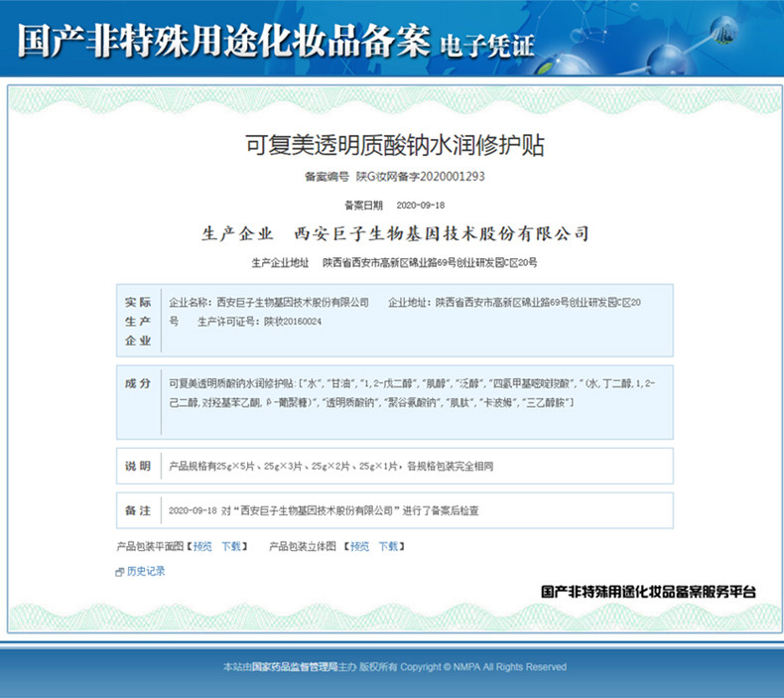Click the remark text about 备案后检查
This screenshot has height=698, width=784.
(x=324, y=510)
